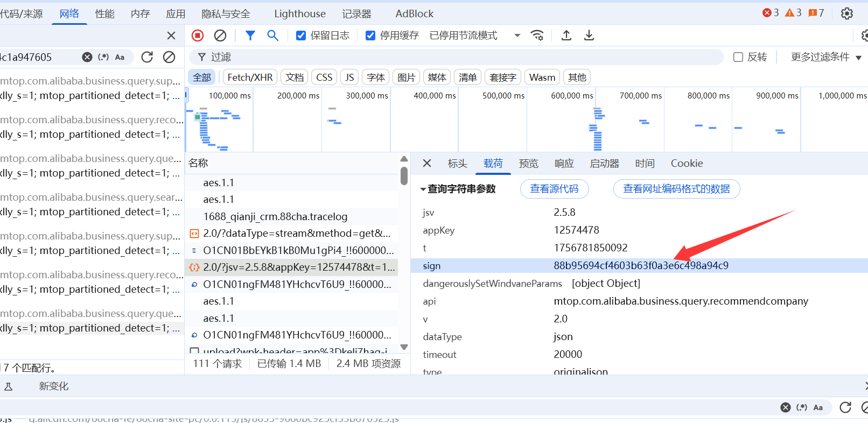Import HAR file upload icon

pyautogui.click(x=566, y=36)
